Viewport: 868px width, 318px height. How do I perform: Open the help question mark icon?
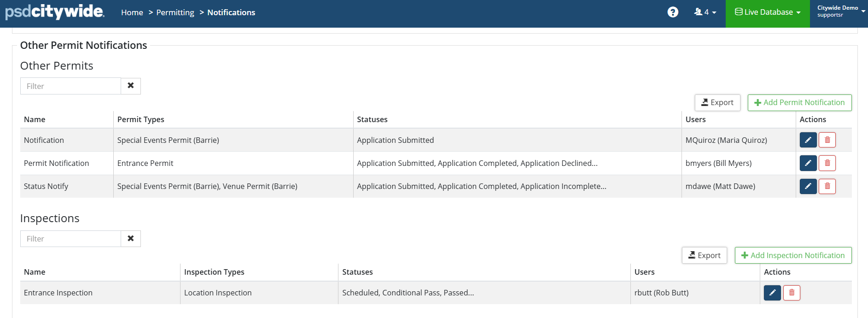pyautogui.click(x=673, y=12)
